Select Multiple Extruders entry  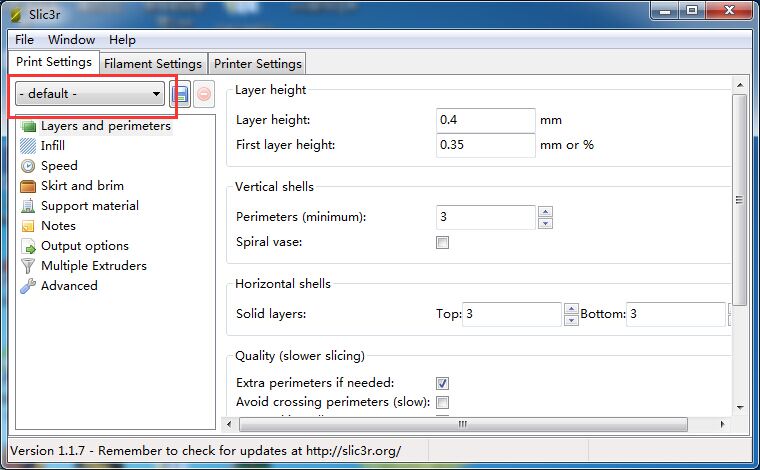94,266
